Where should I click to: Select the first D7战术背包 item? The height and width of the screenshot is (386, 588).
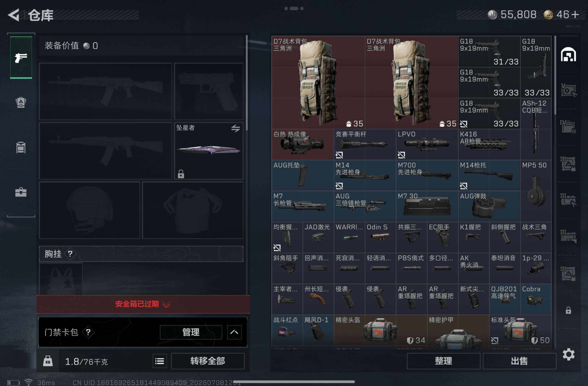click(x=318, y=82)
